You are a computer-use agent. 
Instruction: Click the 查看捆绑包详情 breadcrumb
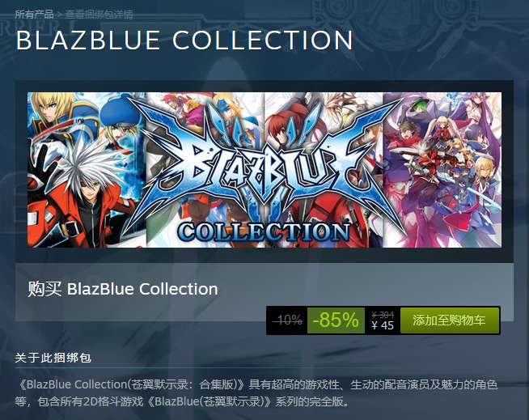[x=99, y=15]
